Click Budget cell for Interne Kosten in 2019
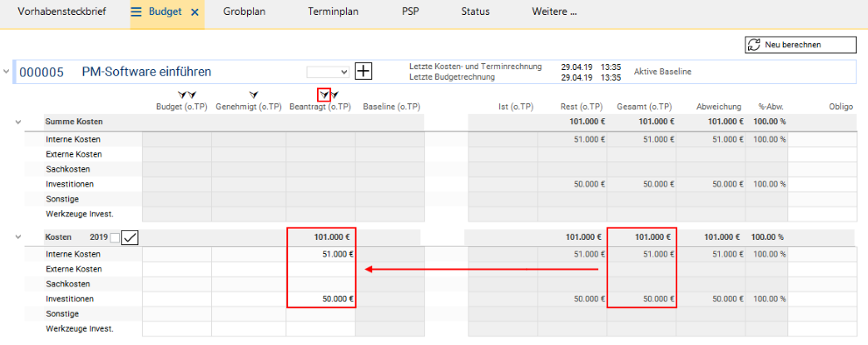Screen dimensions: 868x345 [177, 254]
